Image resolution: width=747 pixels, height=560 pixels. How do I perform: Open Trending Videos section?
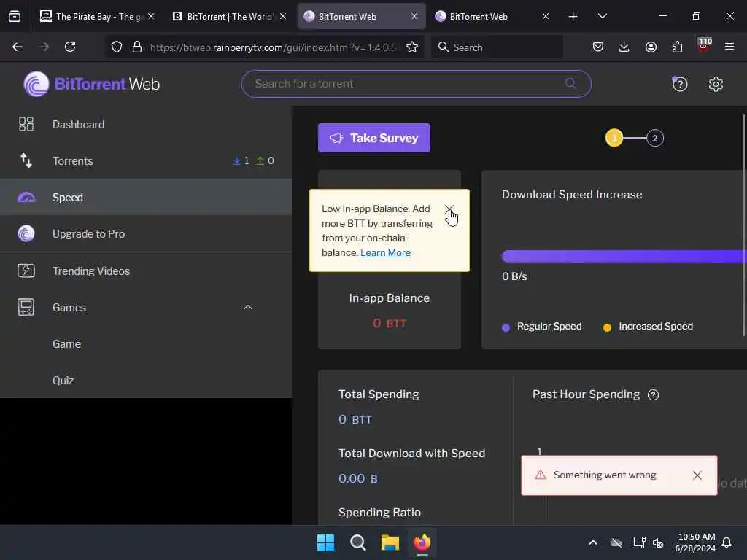pos(146,271)
